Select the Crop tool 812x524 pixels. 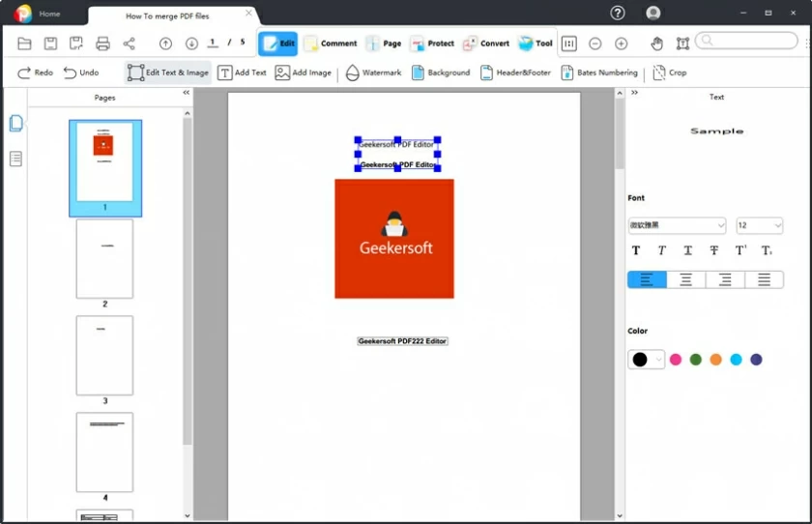(x=670, y=73)
